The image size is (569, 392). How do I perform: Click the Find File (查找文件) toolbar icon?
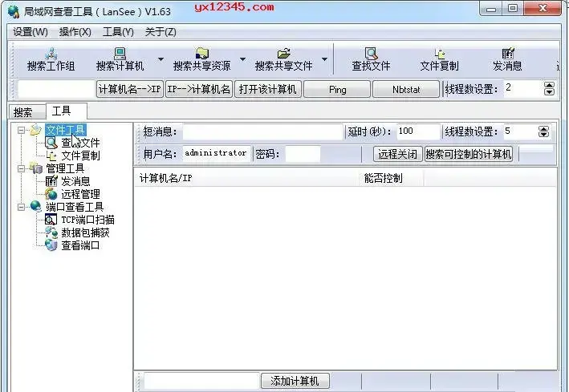[x=371, y=54]
